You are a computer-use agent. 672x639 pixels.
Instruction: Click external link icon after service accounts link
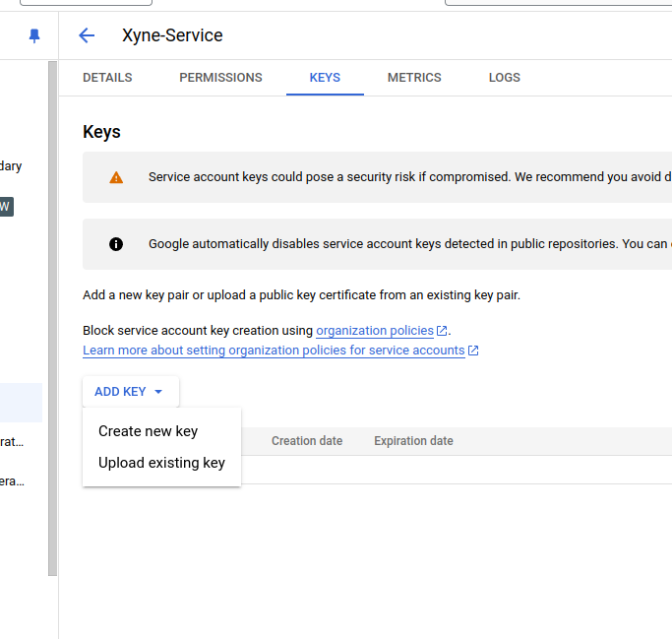tap(473, 351)
